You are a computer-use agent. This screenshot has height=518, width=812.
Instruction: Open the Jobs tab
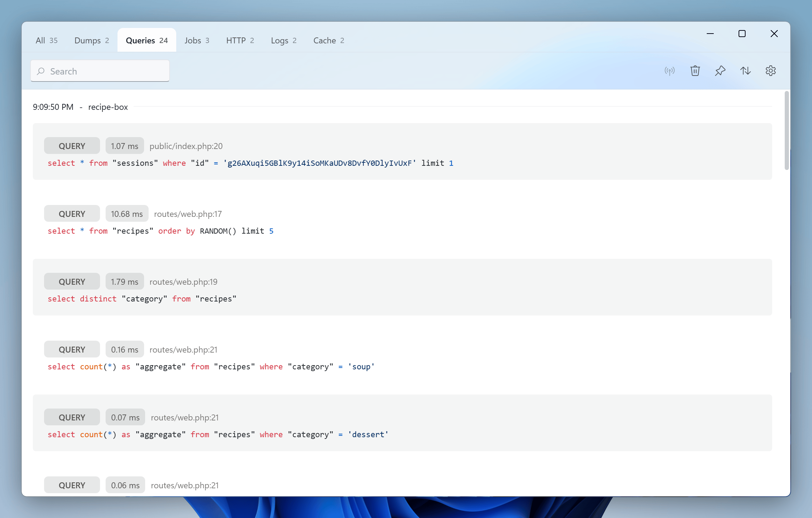197,41
